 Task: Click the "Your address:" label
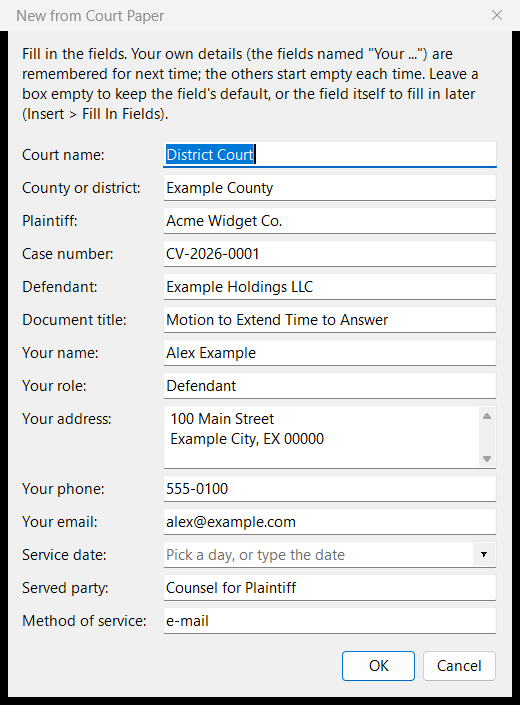click(x=67, y=419)
